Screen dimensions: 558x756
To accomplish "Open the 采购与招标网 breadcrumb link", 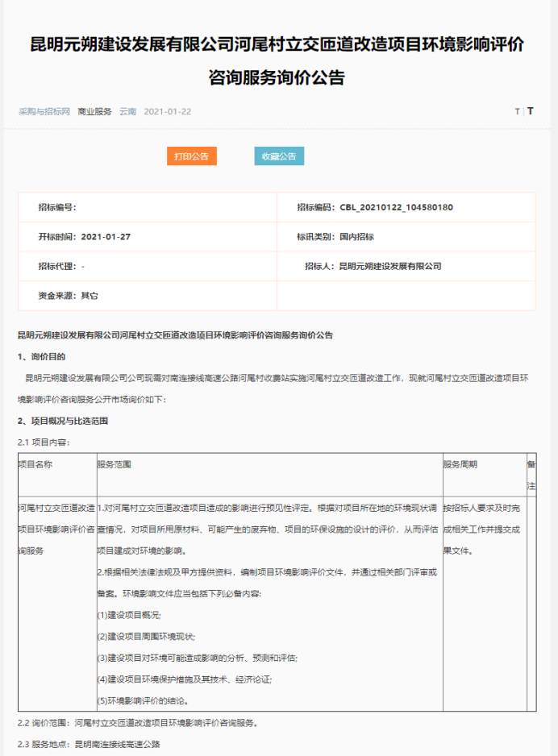I will pyautogui.click(x=44, y=111).
